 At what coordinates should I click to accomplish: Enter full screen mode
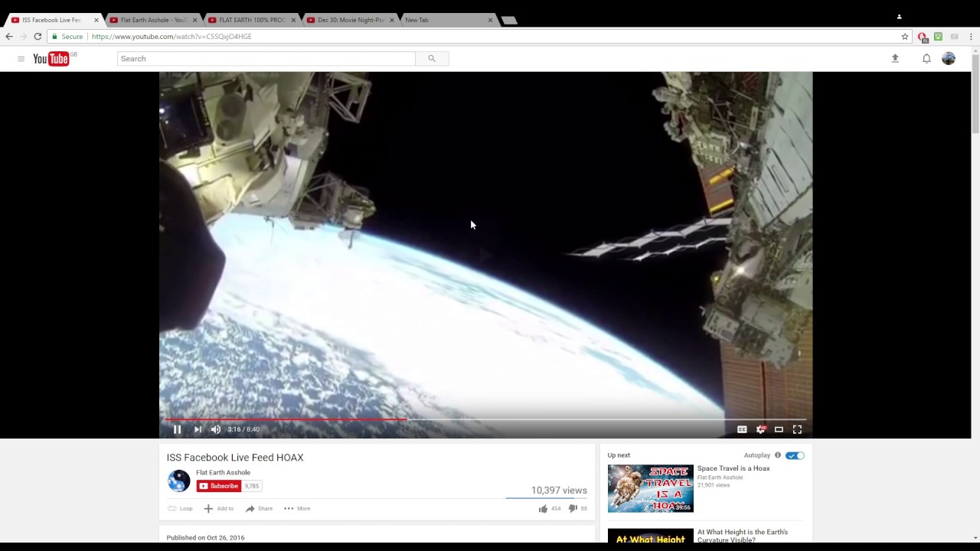coord(797,429)
